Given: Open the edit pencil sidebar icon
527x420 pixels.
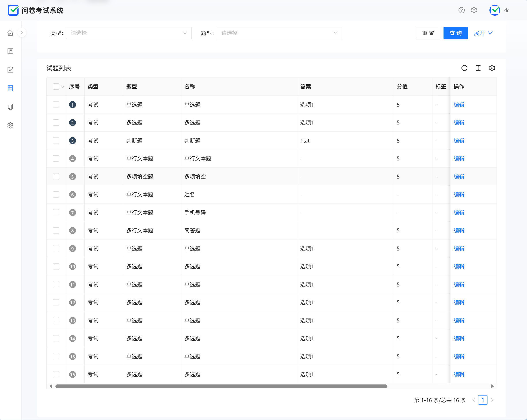Looking at the screenshot, I should [10, 70].
